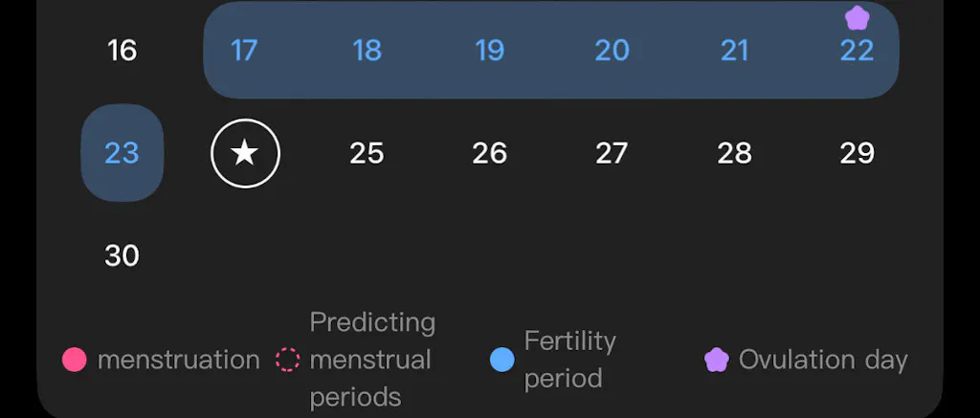980x418 pixels.
Task: Tap date 27
Action: [x=612, y=153]
